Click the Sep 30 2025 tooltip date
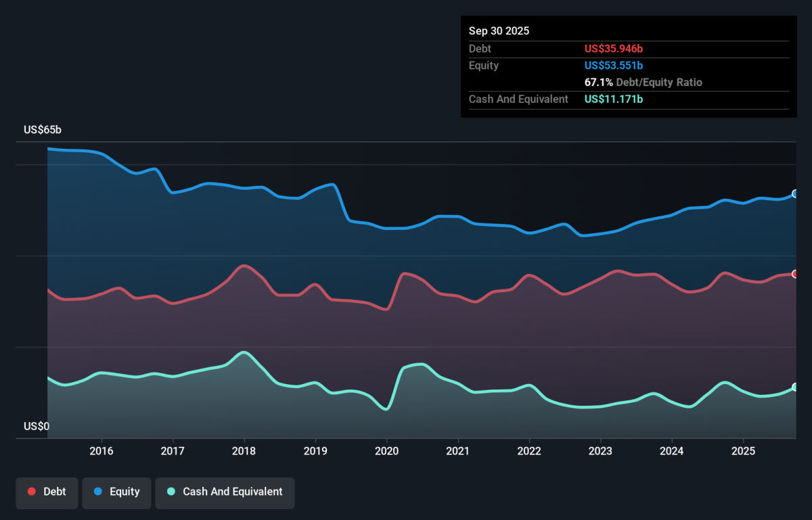The image size is (812, 520). pos(499,31)
